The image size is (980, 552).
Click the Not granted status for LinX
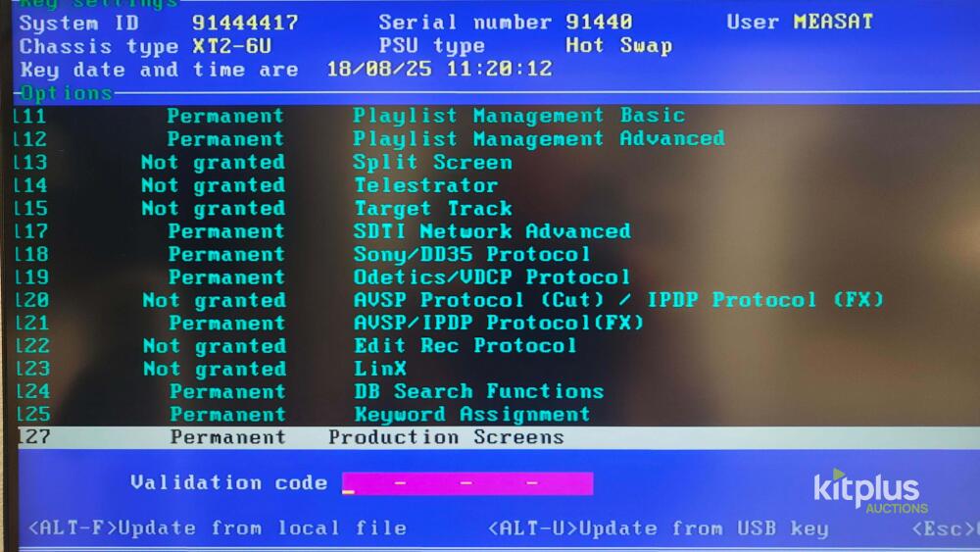click(x=215, y=369)
